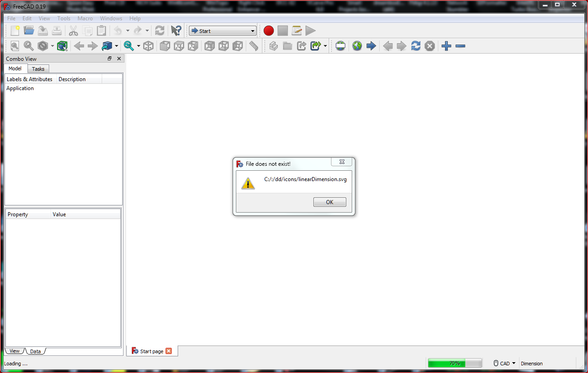Open the What's This help icon
This screenshot has width=588, height=373.
[x=176, y=31]
